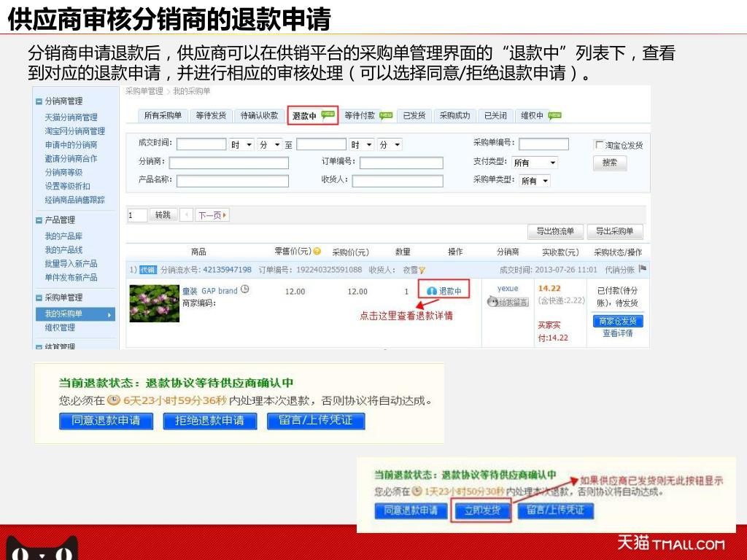Open 童装 GAP brand product link
This screenshot has height=560, width=747.
coord(209,291)
